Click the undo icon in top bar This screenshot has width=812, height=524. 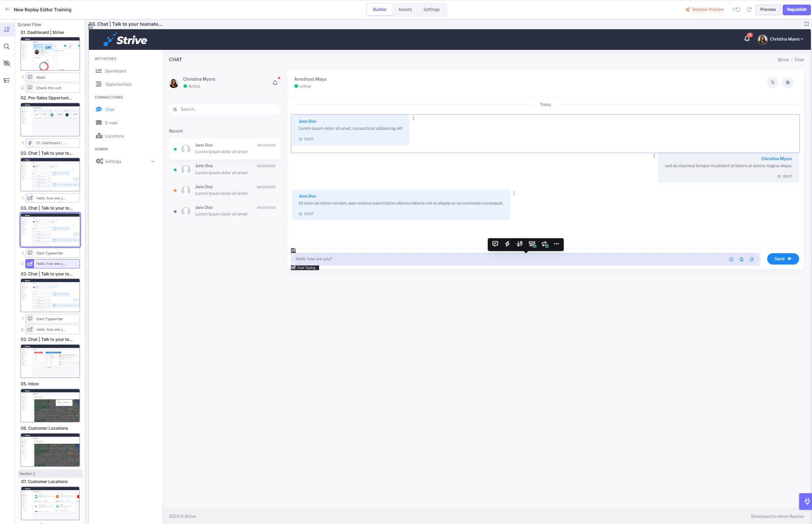[x=737, y=9]
